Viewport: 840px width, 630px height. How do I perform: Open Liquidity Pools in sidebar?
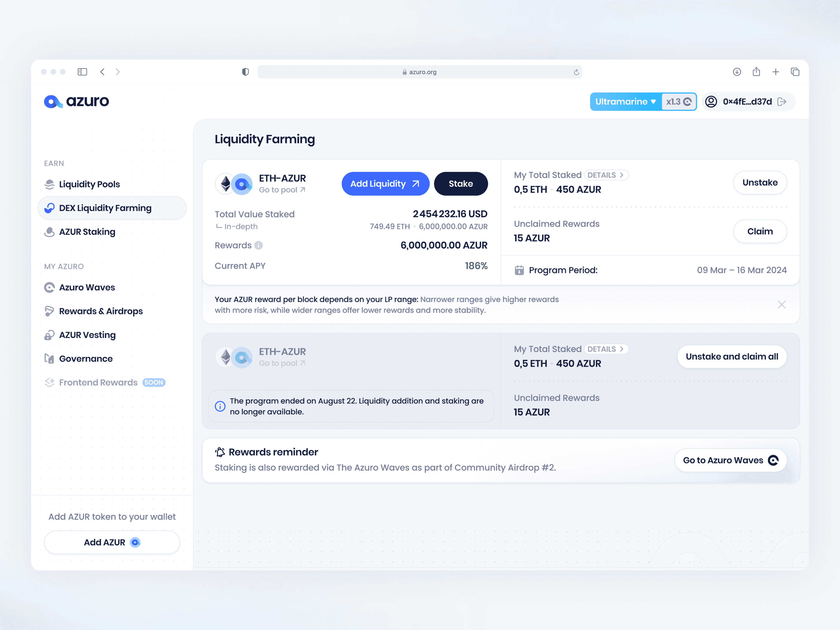click(x=89, y=184)
